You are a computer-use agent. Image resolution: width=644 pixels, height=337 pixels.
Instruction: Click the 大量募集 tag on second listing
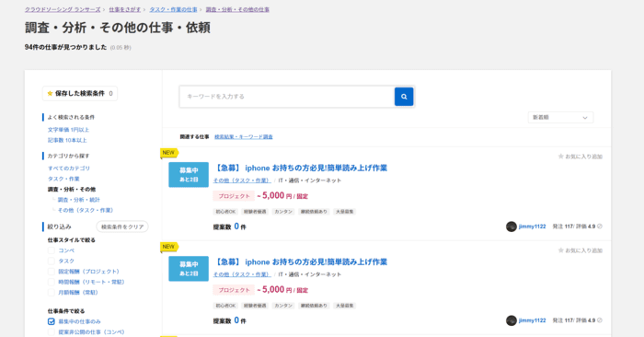344,306
